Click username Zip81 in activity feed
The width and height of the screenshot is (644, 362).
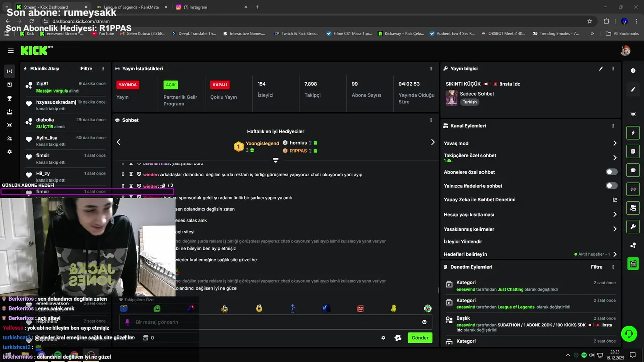tap(42, 84)
